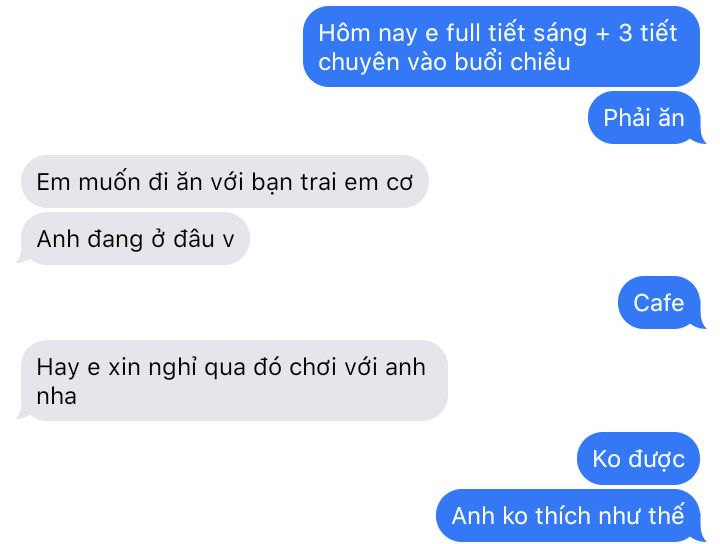The image size is (720, 544).
Task: Select the "Ko được" reply bubble
Action: 638,459
